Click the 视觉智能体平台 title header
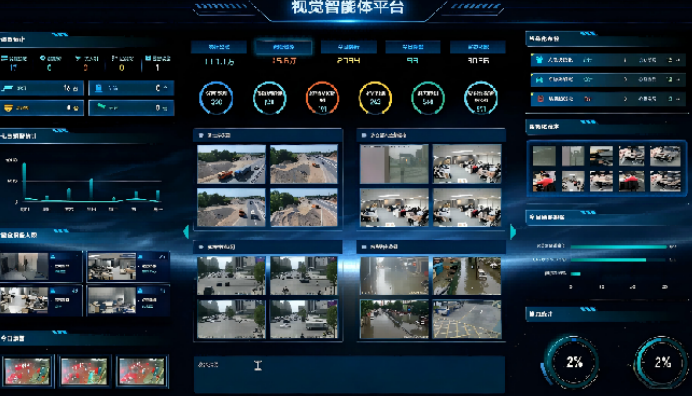 [x=348, y=8]
